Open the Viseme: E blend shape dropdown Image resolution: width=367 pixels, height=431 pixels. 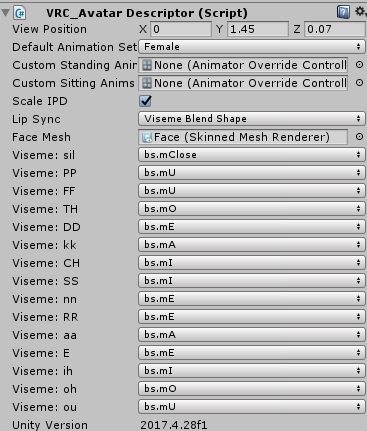tap(252, 353)
